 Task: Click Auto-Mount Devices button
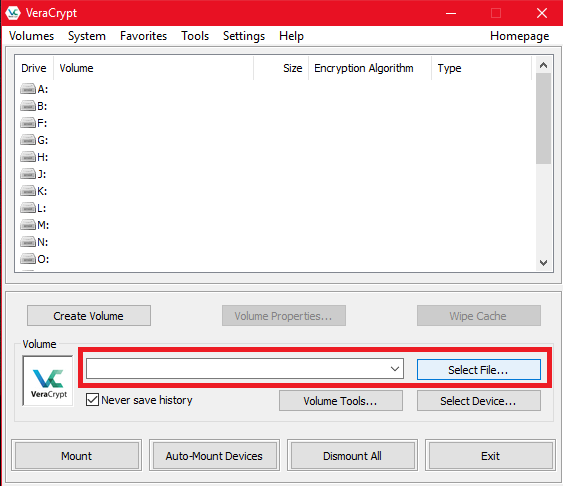pyautogui.click(x=214, y=455)
